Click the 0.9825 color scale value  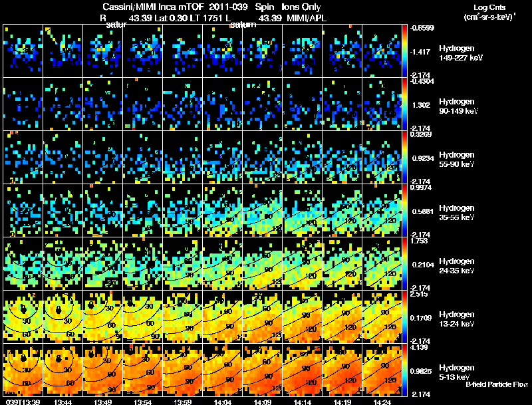[421, 372]
